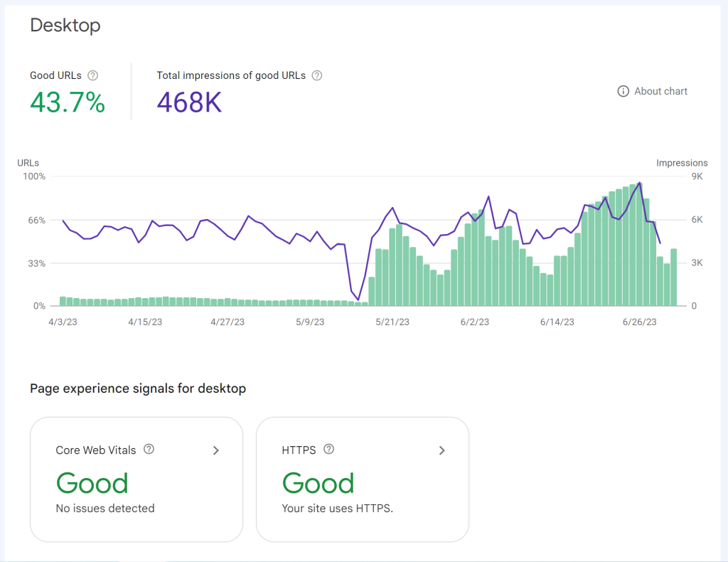Image resolution: width=728 pixels, height=562 pixels.
Task: Expand HTTPS details with the chevron
Action: [441, 450]
